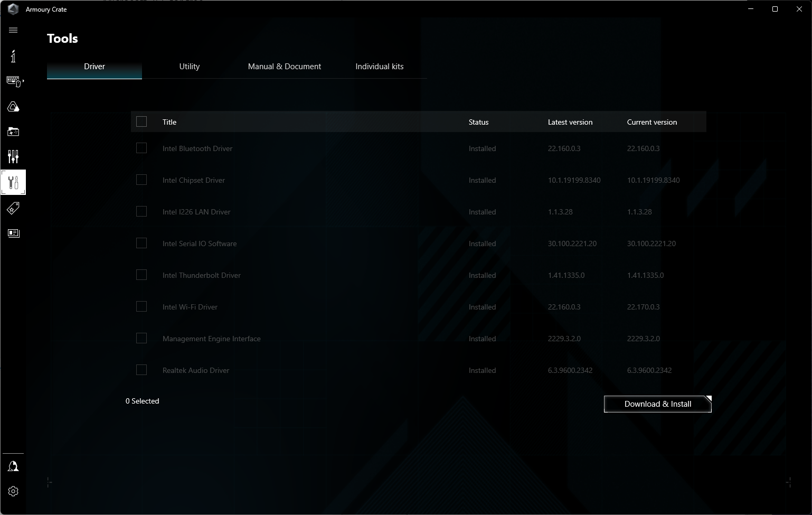Click the Armoury Crate logo icon
The image size is (812, 515).
(13, 9)
